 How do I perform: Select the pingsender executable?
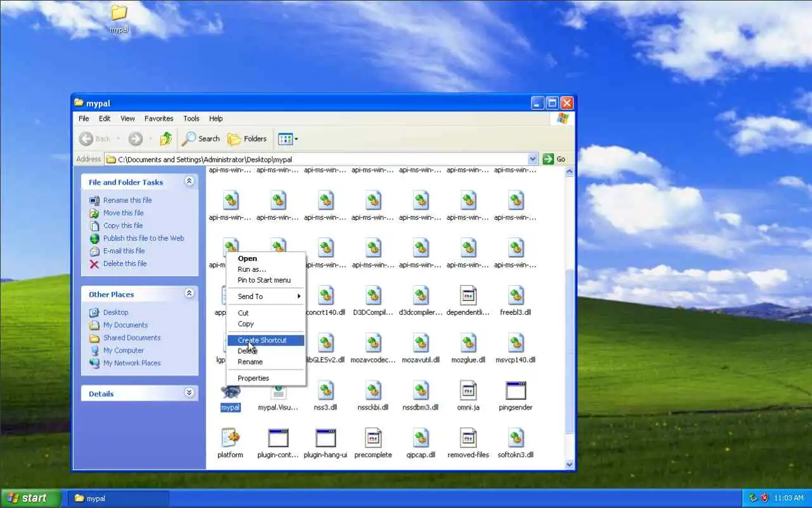point(516,396)
